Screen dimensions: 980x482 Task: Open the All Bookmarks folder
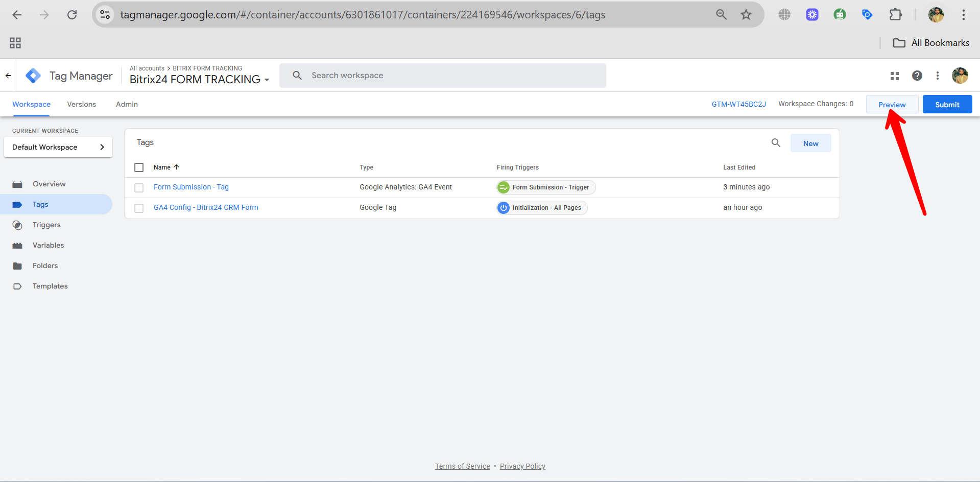point(931,43)
